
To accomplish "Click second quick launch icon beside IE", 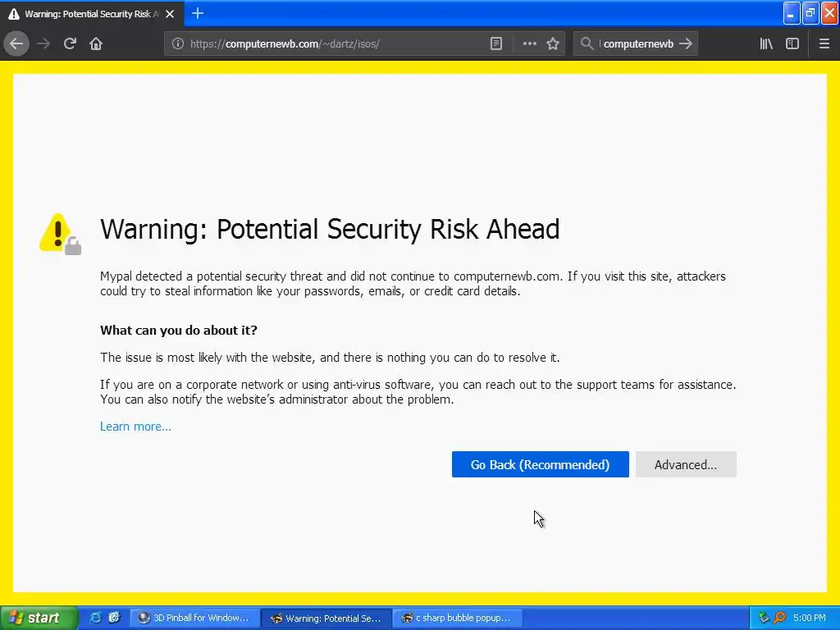I will pyautogui.click(x=114, y=618).
